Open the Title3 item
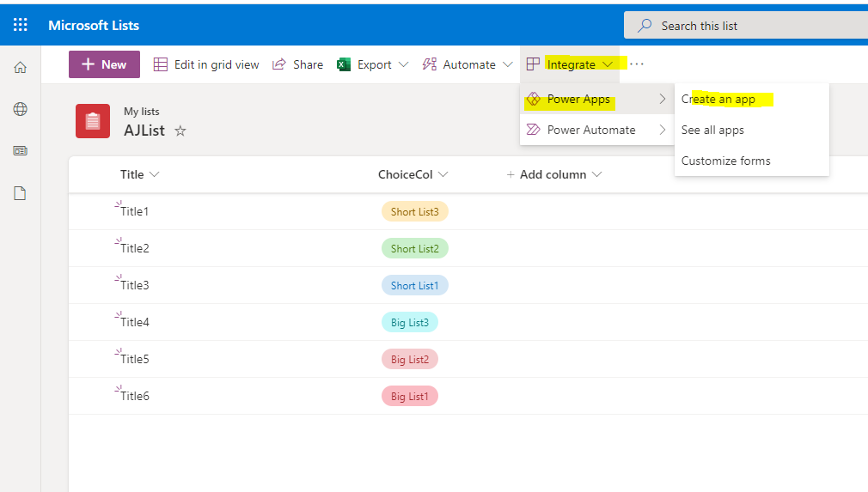This screenshot has width=868, height=492. [135, 285]
